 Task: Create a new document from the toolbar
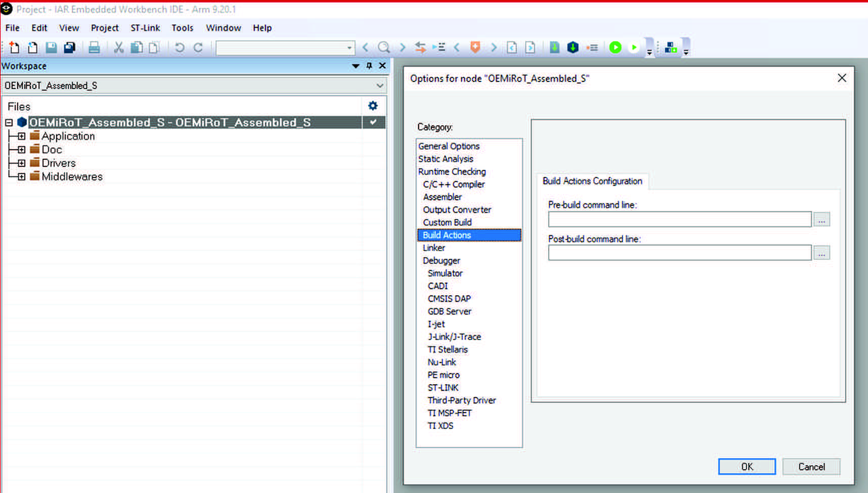tap(14, 48)
